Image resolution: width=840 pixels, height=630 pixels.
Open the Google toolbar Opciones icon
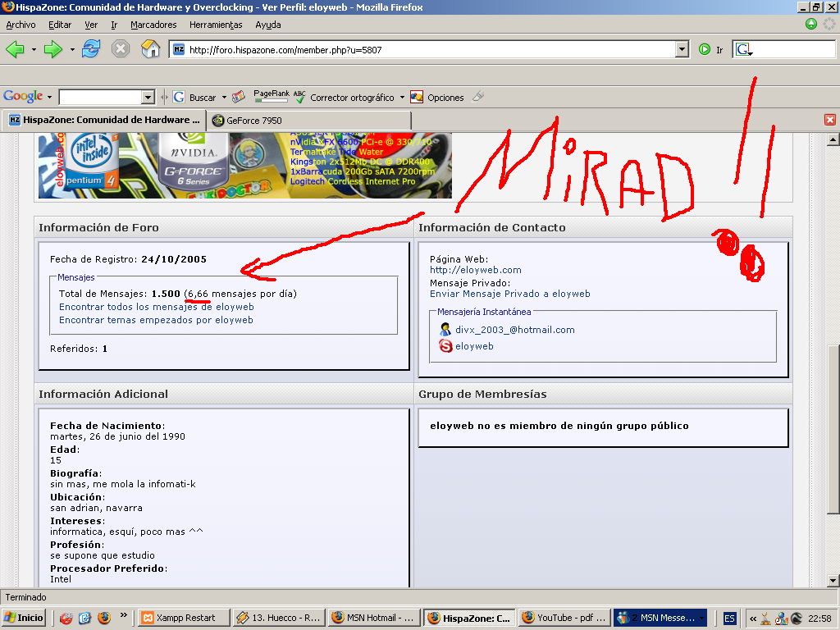pos(417,97)
